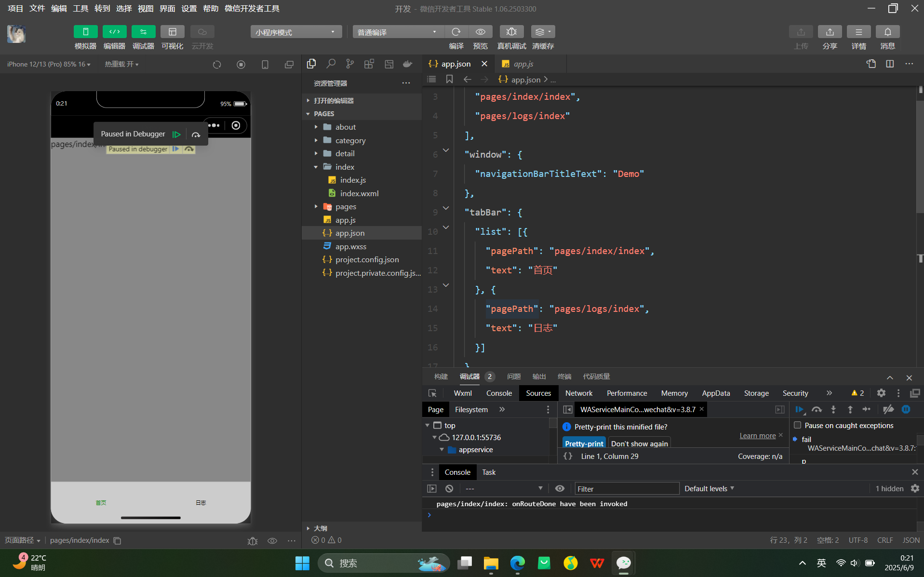
Task: Open the Default levels dropdown
Action: [709, 489]
